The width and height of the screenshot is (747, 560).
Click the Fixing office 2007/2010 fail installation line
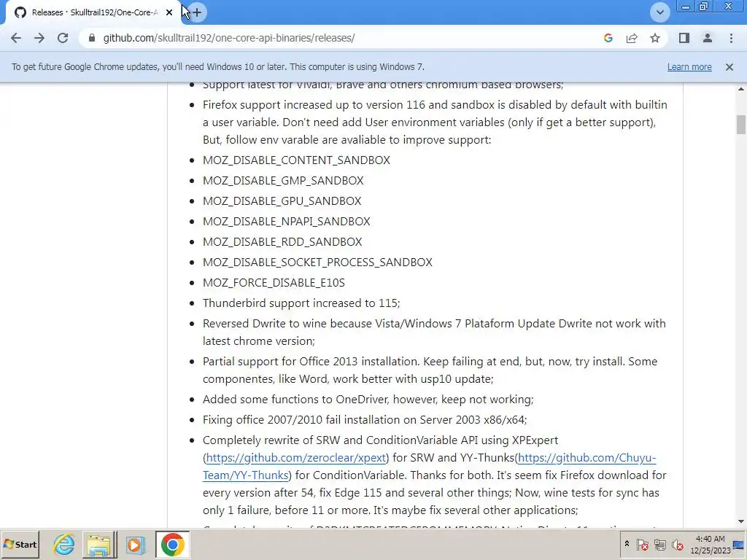(x=365, y=419)
